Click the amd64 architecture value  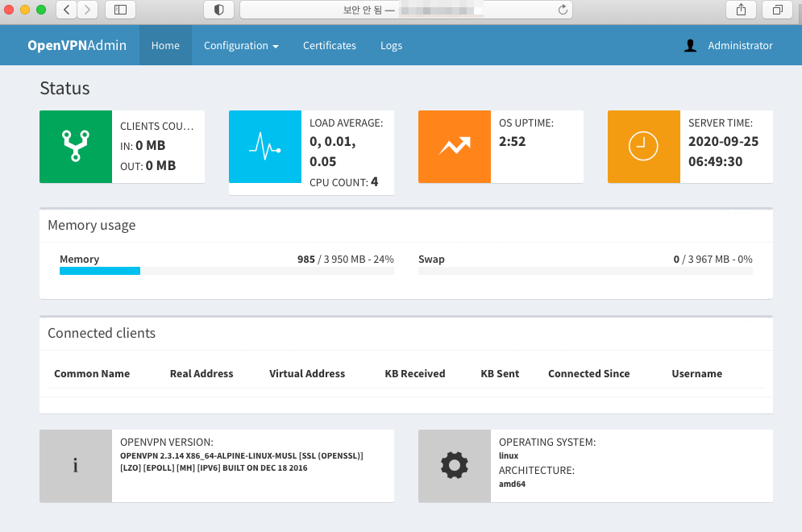(x=512, y=484)
